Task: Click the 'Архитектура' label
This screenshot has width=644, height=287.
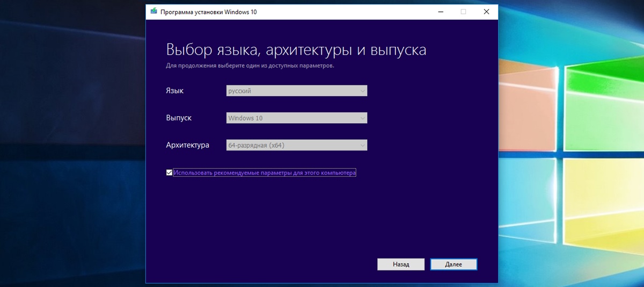Action: point(188,145)
